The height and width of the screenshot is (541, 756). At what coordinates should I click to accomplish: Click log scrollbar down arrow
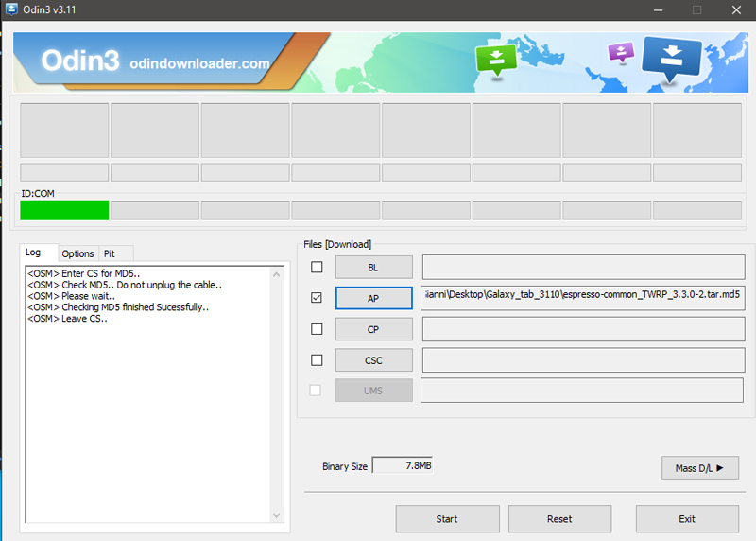click(276, 515)
